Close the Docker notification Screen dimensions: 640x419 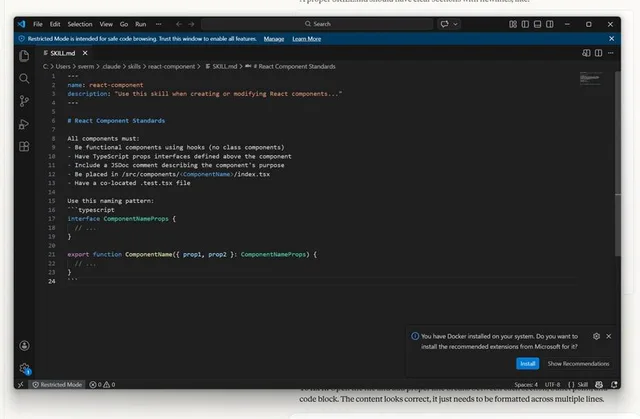click(x=609, y=336)
